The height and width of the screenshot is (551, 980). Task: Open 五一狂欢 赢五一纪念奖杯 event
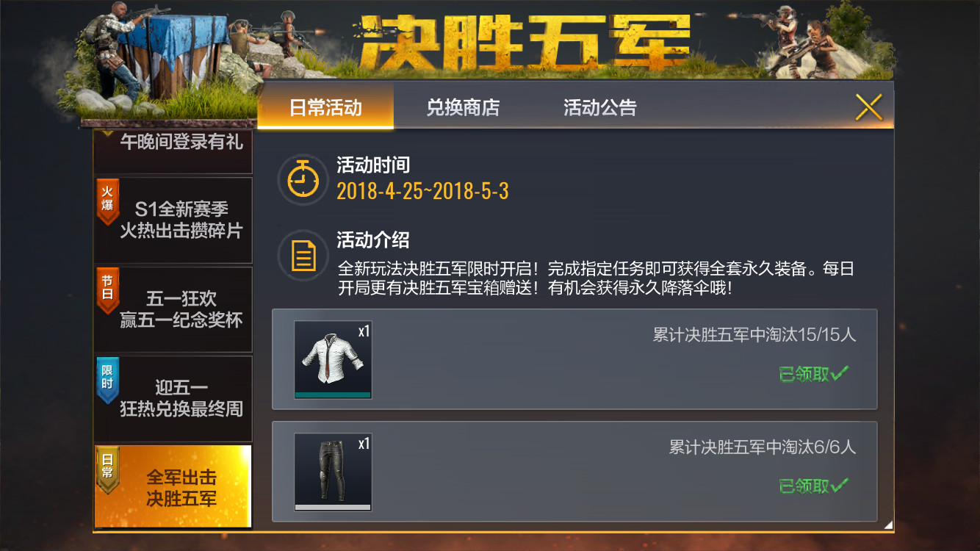click(x=173, y=310)
